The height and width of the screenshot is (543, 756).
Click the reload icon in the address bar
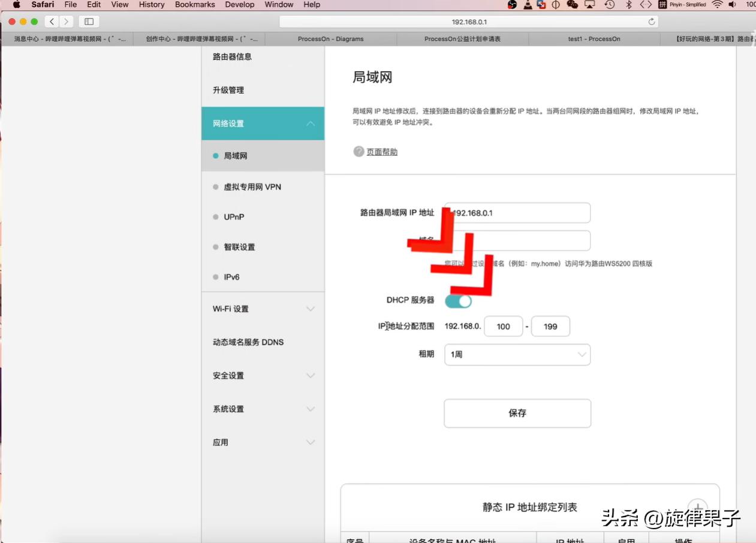[x=652, y=21]
